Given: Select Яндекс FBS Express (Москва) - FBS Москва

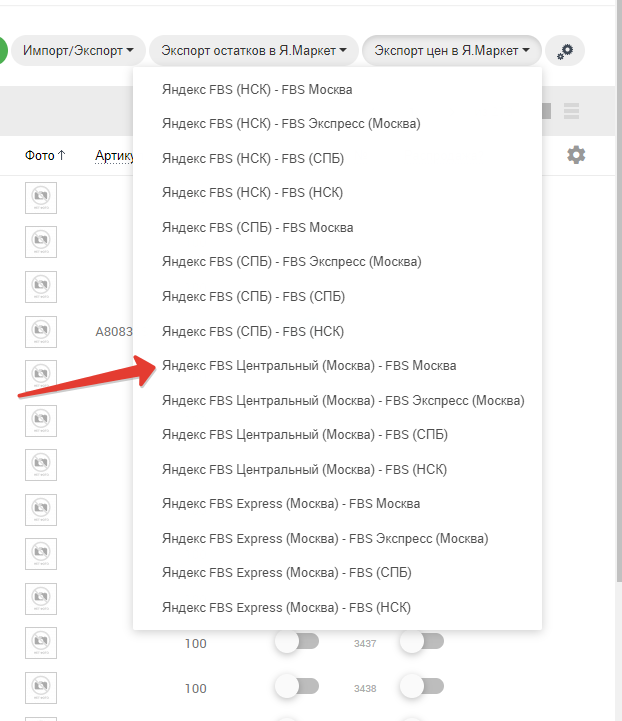Looking at the screenshot, I should point(337,504).
